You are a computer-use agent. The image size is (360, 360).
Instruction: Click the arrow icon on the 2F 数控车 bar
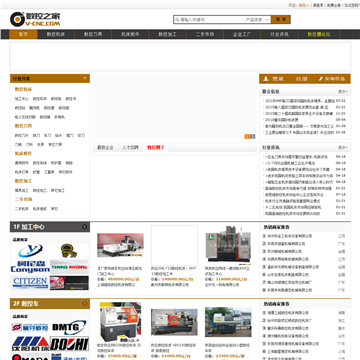click(85, 304)
